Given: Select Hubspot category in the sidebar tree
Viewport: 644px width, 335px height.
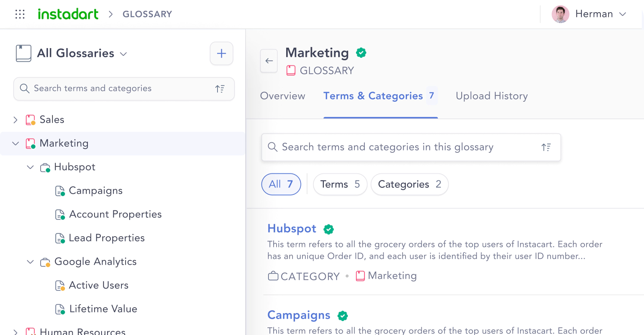Looking at the screenshot, I should [x=75, y=167].
